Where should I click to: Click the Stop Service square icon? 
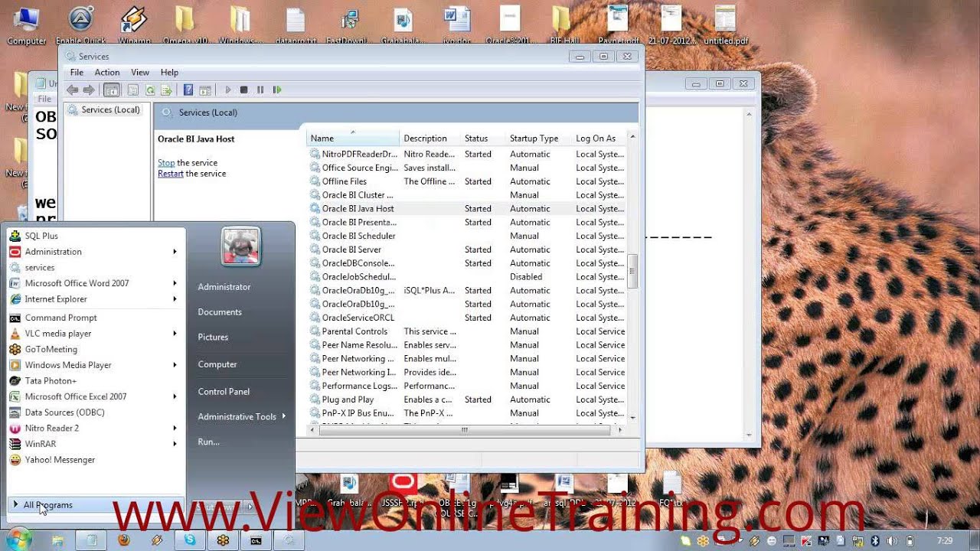(x=243, y=90)
